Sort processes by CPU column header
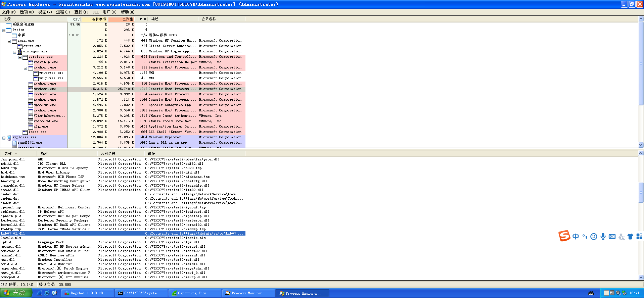644x298 pixels. click(74, 19)
